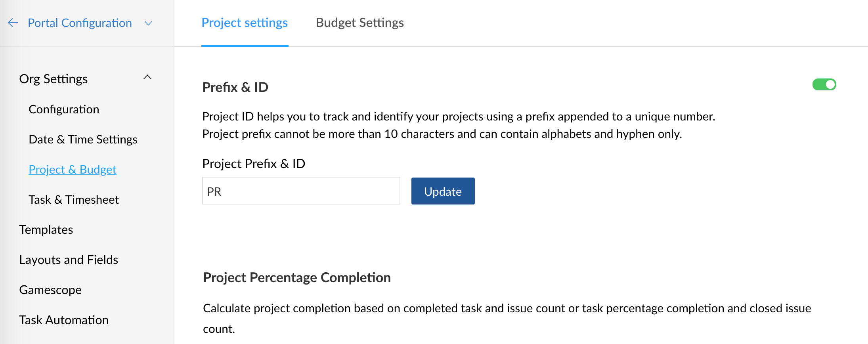Select the Project settings tab
Image resolution: width=868 pixels, height=344 pixels.
pyautogui.click(x=245, y=23)
